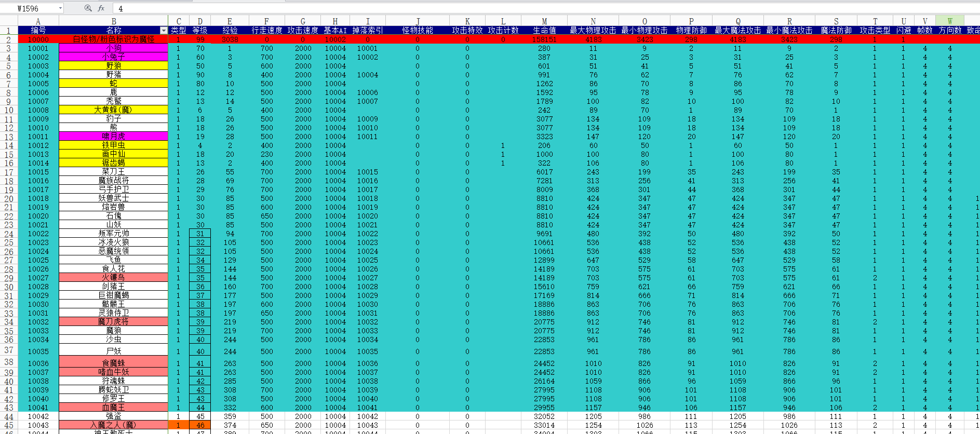Click the yellow cell 画中仙
This screenshot has height=434, width=980.
coord(114,154)
